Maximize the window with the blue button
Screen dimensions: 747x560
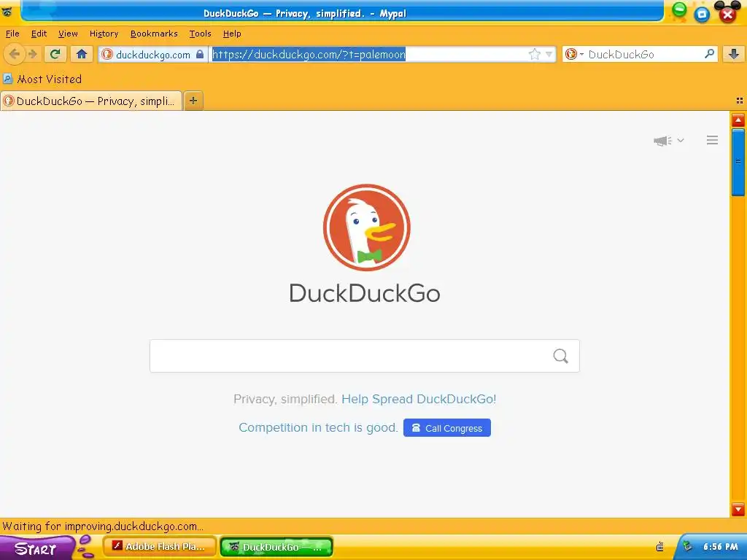click(703, 15)
